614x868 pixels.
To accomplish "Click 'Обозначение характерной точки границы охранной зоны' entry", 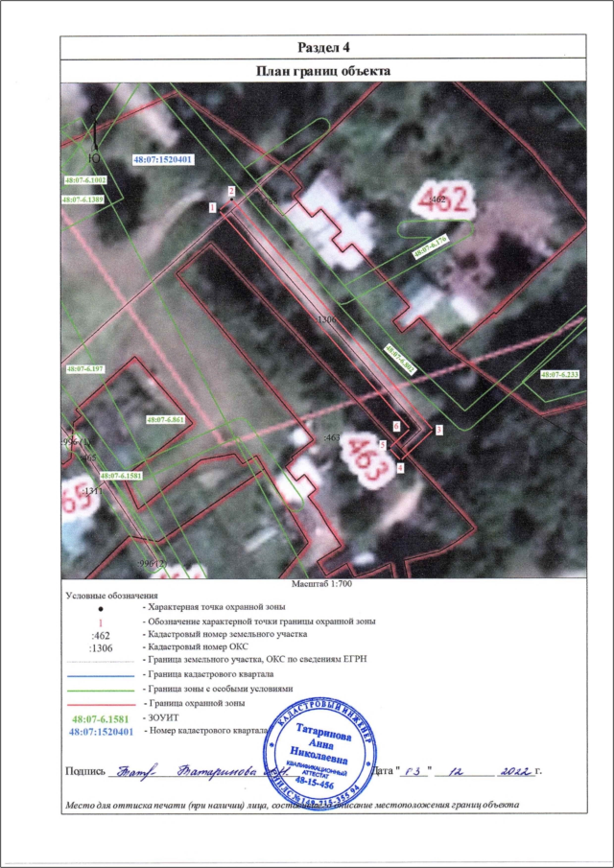I will (260, 622).
